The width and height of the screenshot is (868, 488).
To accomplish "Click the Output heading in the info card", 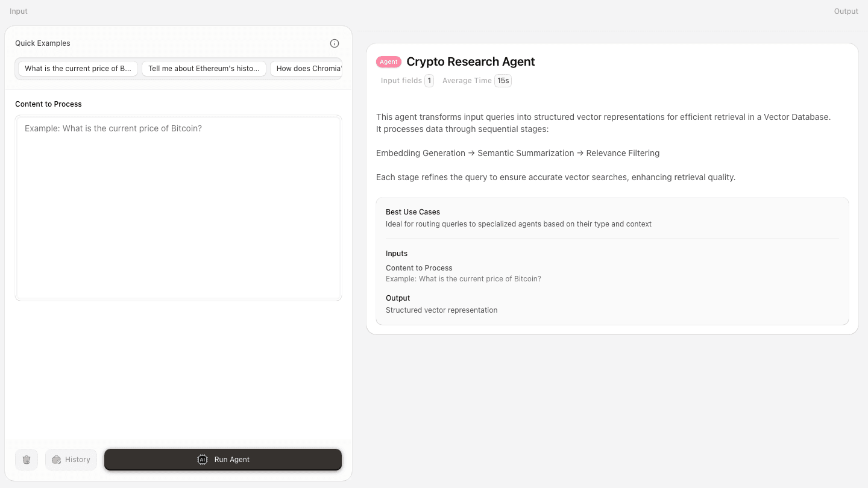I will pos(398,298).
